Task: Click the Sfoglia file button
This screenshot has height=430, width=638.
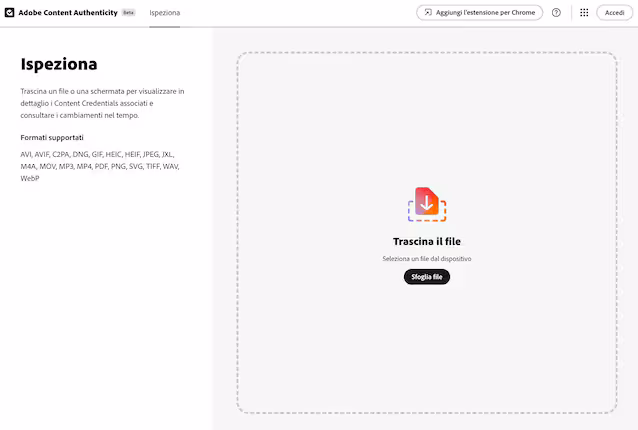Action: pyautogui.click(x=427, y=277)
